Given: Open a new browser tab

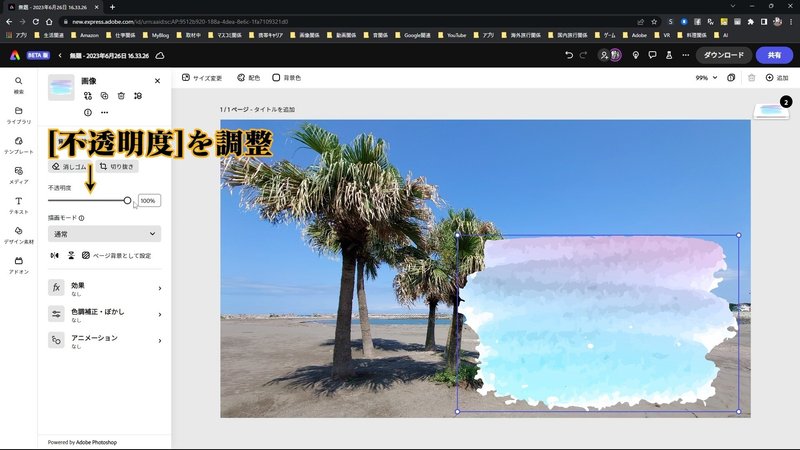Looking at the screenshot, I should coord(112,7).
